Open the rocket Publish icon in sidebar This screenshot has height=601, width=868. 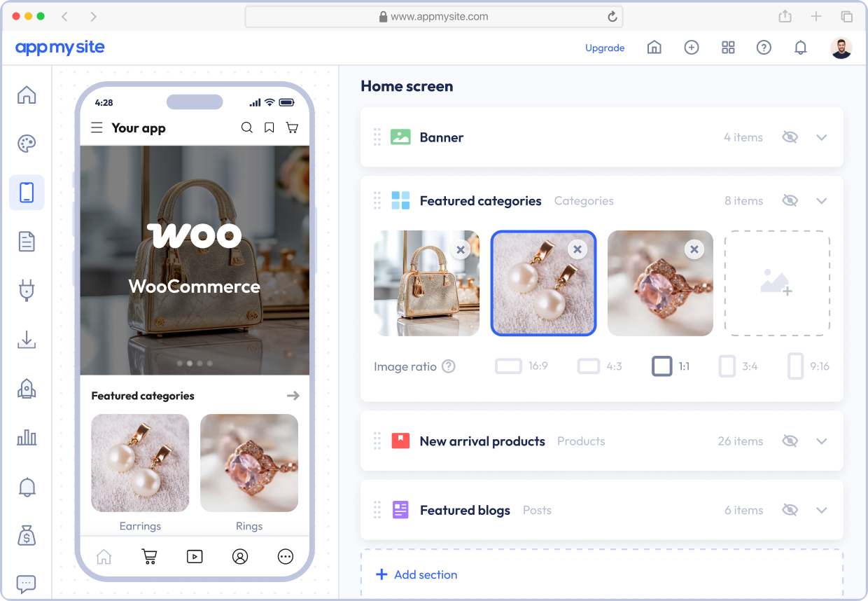(27, 388)
